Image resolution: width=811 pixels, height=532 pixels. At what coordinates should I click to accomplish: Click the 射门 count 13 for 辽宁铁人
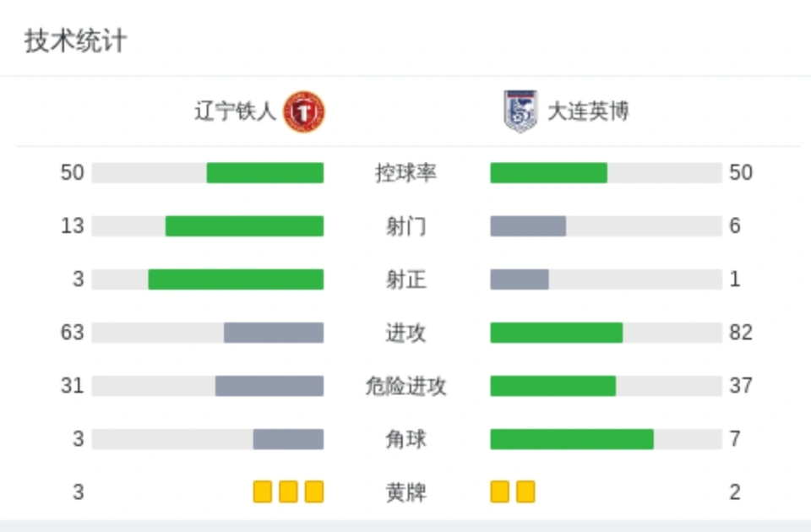point(73,226)
